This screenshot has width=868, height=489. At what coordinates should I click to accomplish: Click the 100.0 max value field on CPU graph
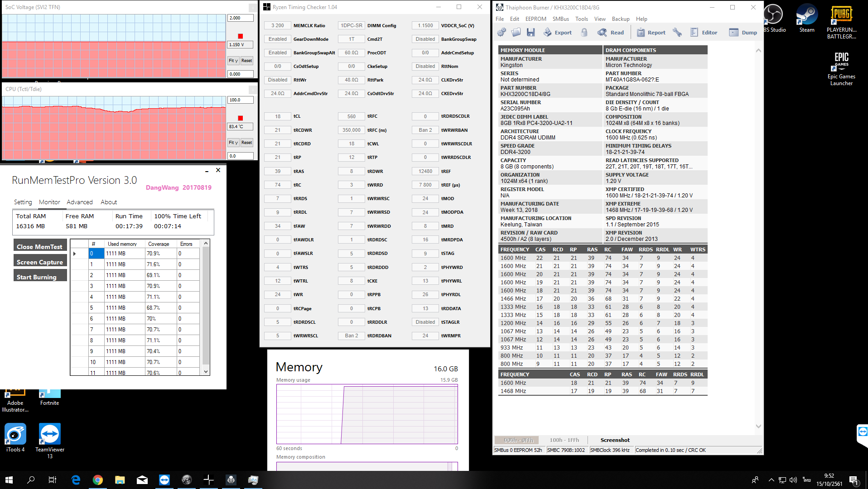coord(240,100)
